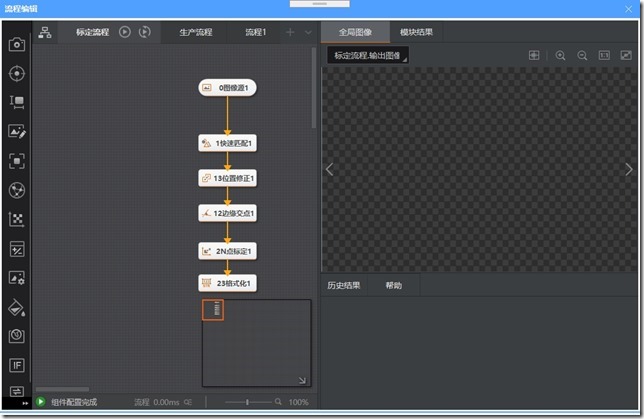Open the square target frame tool group
This screenshot has width=644, height=419.
click(17, 161)
